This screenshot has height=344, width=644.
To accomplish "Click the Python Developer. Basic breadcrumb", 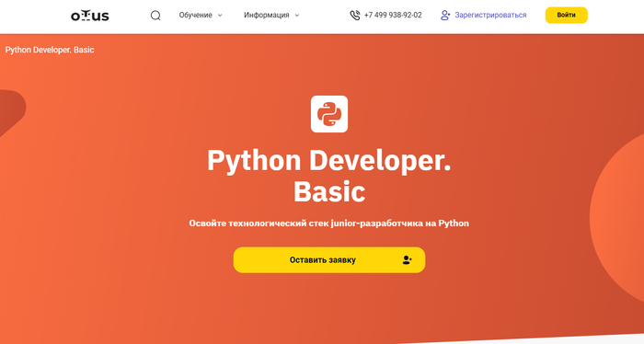I will (50, 50).
